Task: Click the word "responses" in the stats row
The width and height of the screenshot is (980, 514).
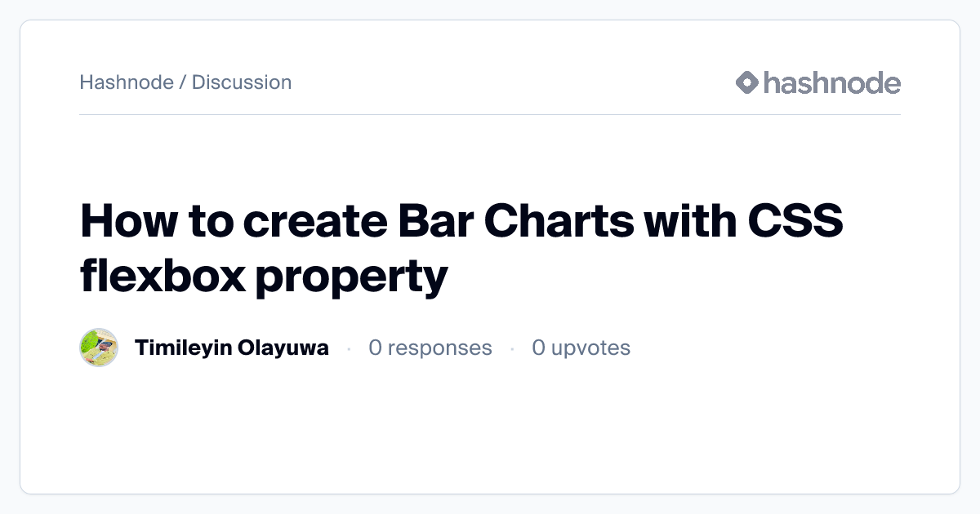Action: pos(440,349)
